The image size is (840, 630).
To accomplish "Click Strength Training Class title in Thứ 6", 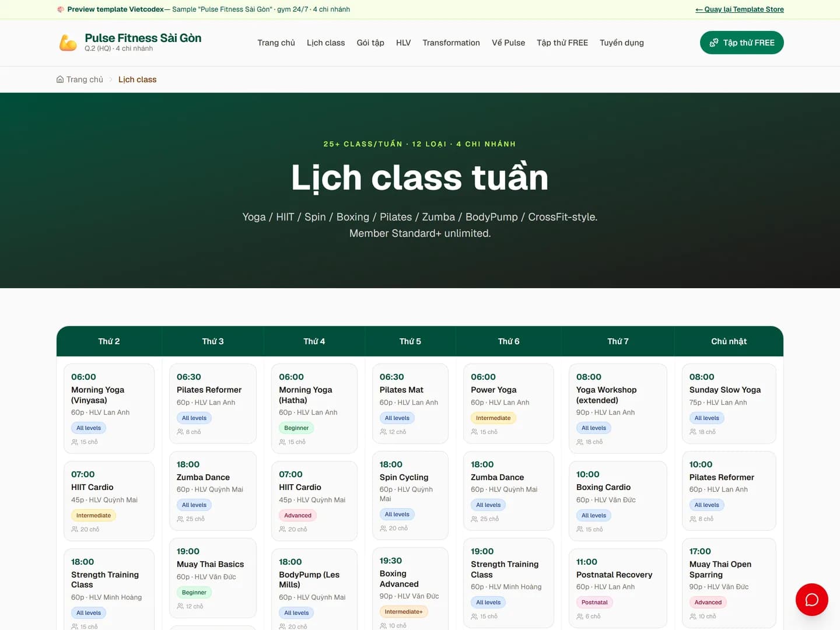I will 505,569.
